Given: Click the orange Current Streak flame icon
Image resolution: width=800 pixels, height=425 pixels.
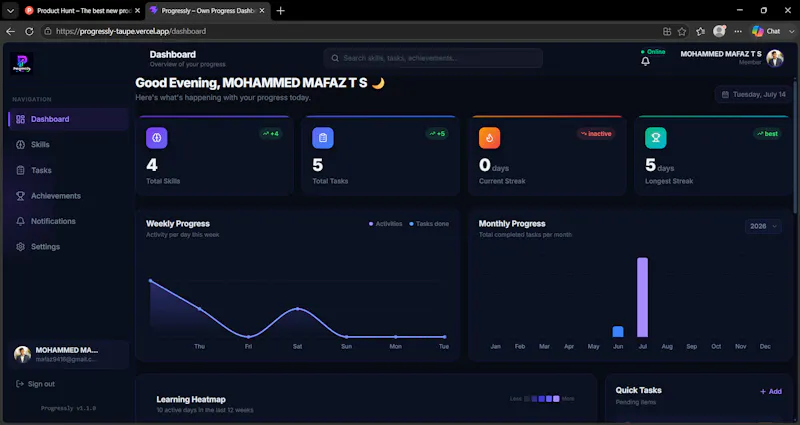Looking at the screenshot, I should (489, 138).
